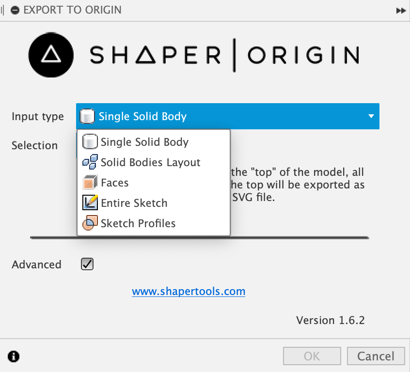This screenshot has height=372, width=410.
Task: Click the white arrow of Input type dropdown
Action: (371, 116)
